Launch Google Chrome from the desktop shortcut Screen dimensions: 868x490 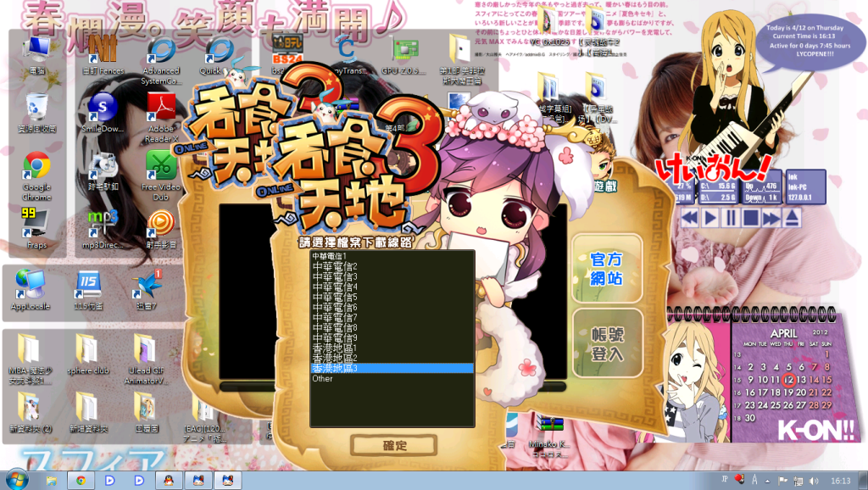click(37, 176)
